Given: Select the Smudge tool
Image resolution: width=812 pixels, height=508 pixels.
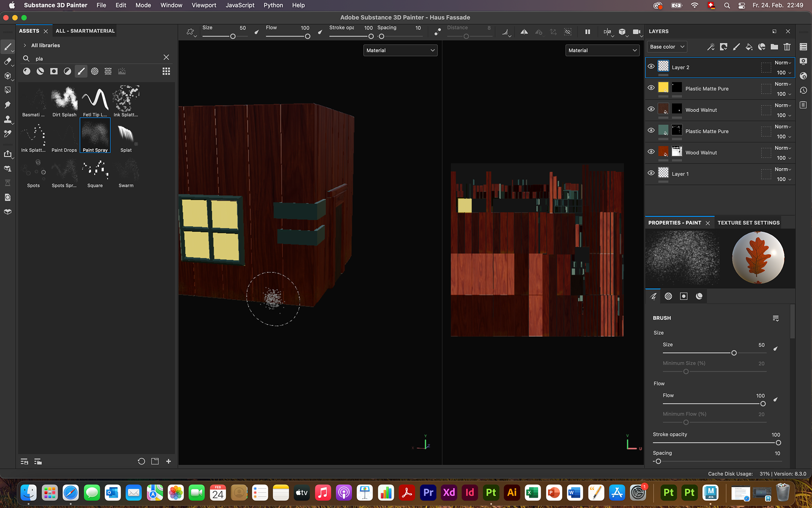Looking at the screenshot, I should coord(8,105).
